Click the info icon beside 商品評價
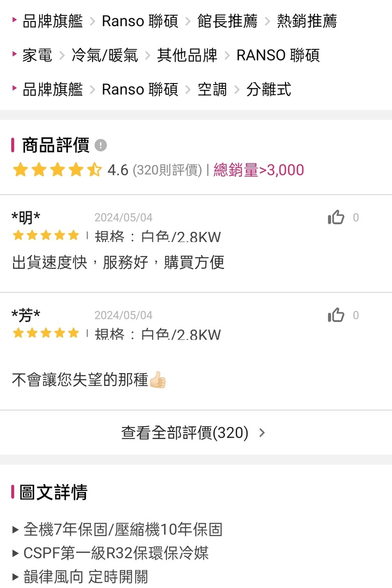The image size is (392, 588). coord(101,145)
